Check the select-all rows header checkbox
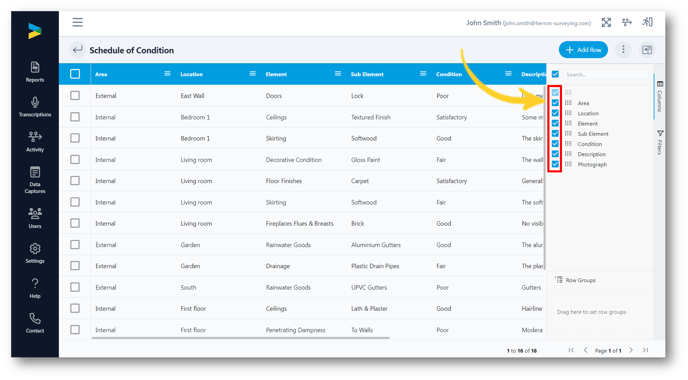Image resolution: width=688 pixels, height=380 pixels. pos(75,74)
